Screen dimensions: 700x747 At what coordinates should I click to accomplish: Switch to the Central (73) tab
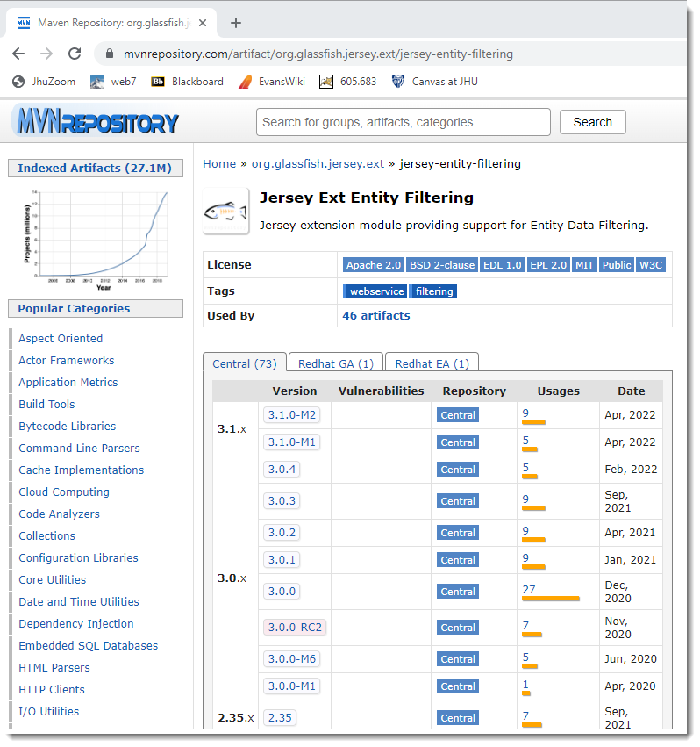pyautogui.click(x=245, y=363)
